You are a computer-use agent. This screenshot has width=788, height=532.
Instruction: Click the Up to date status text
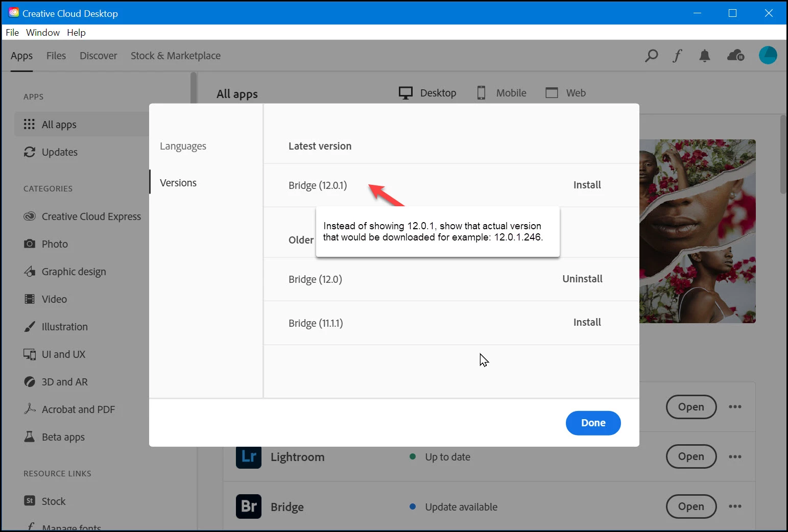[x=447, y=457]
